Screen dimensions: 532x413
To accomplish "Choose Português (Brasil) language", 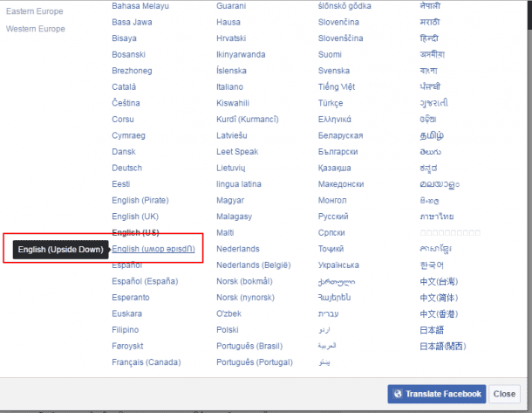I will pos(251,346).
